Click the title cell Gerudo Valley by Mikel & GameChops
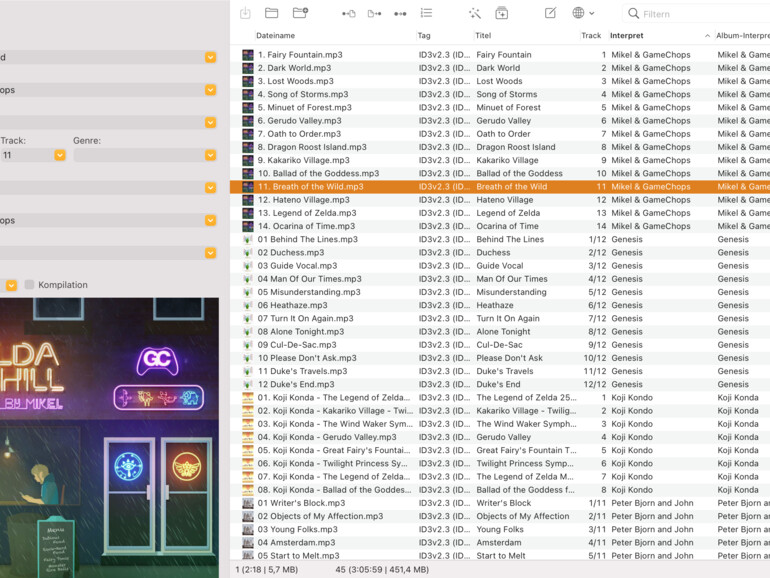 pos(504,121)
